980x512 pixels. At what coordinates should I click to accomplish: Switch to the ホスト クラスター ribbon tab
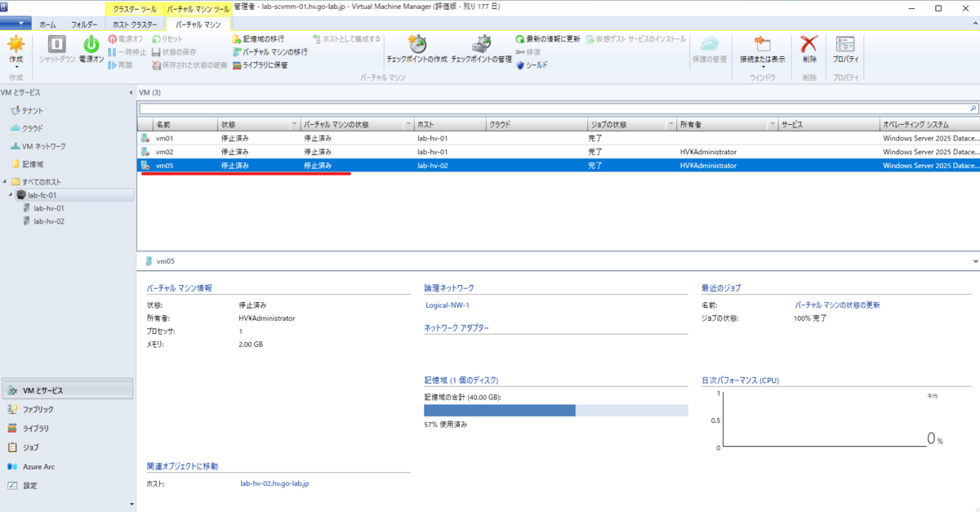point(134,24)
